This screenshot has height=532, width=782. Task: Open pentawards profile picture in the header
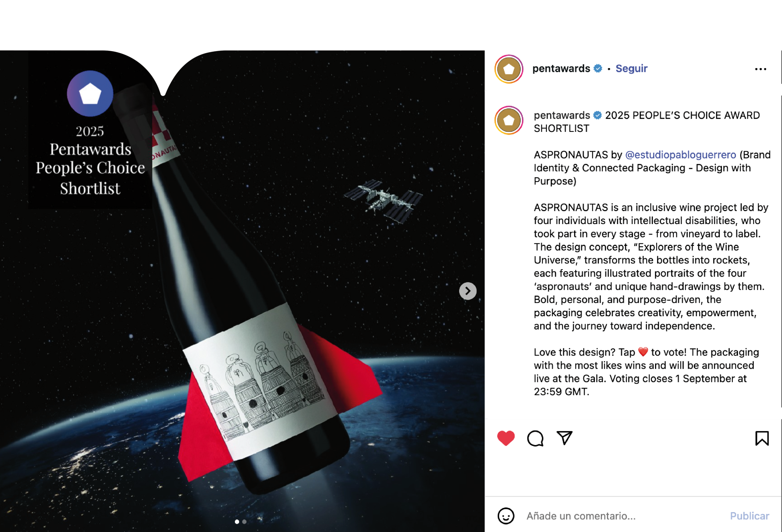508,69
